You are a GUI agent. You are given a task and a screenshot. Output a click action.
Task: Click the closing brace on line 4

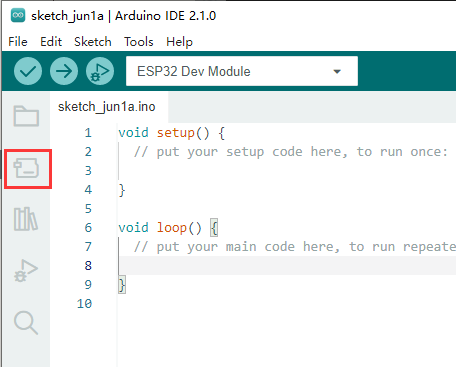coord(122,190)
